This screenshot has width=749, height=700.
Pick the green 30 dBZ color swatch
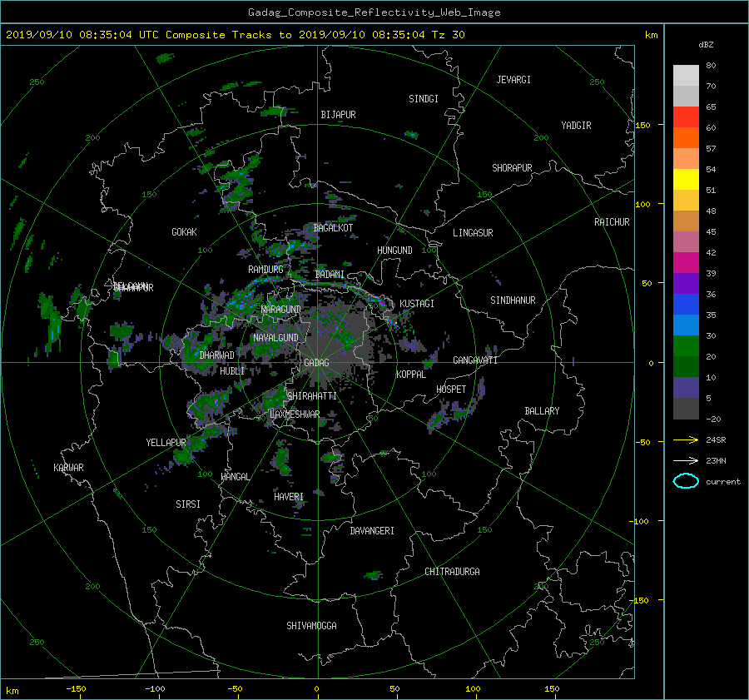coord(686,346)
